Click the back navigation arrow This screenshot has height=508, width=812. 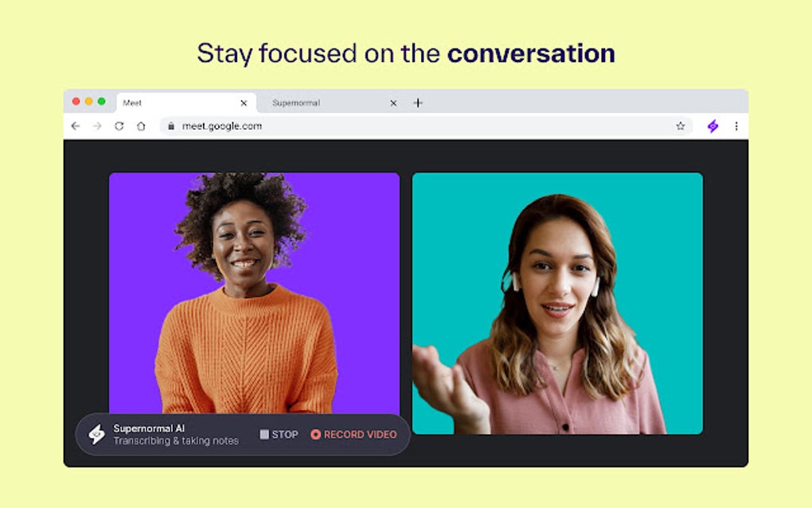point(75,125)
